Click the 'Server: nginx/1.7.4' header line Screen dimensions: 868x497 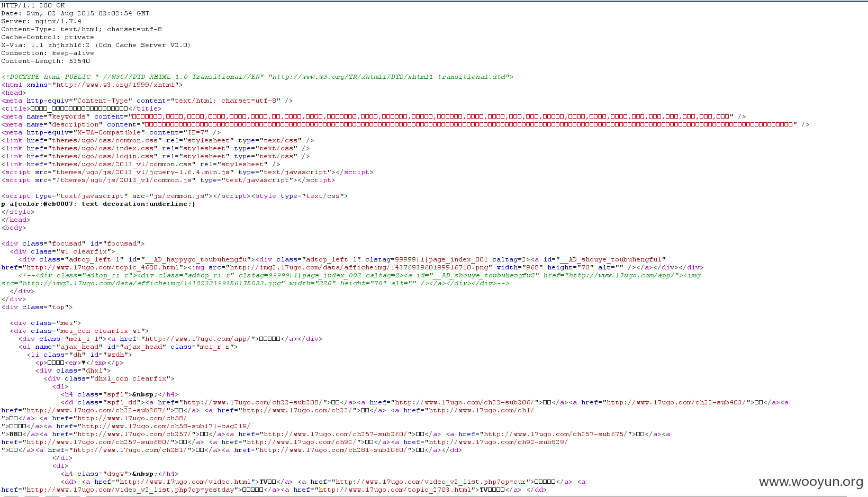[41, 21]
